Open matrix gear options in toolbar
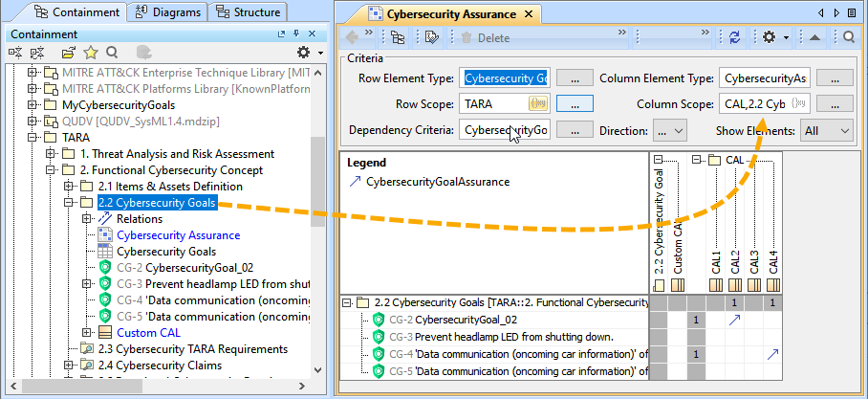 pyautogui.click(x=770, y=37)
